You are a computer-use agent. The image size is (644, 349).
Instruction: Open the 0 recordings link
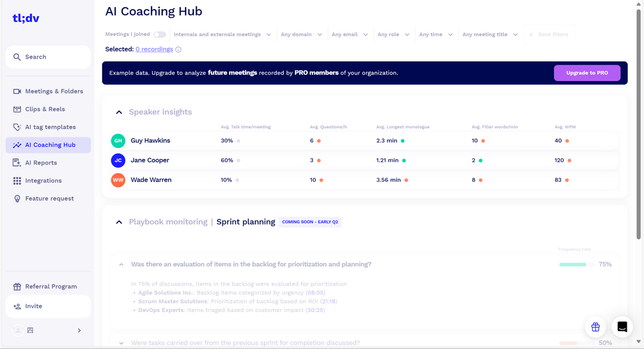click(154, 49)
